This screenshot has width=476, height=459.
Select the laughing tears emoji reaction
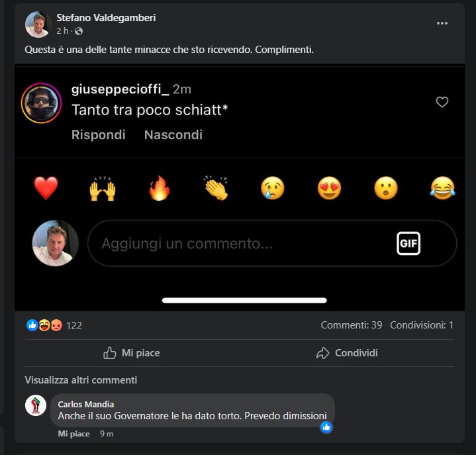[x=442, y=189]
